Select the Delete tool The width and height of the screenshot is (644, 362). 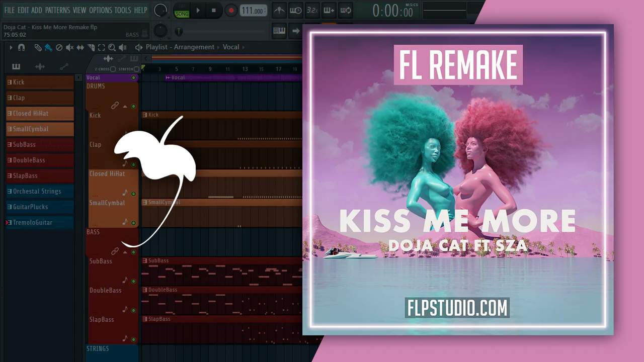(x=59, y=47)
